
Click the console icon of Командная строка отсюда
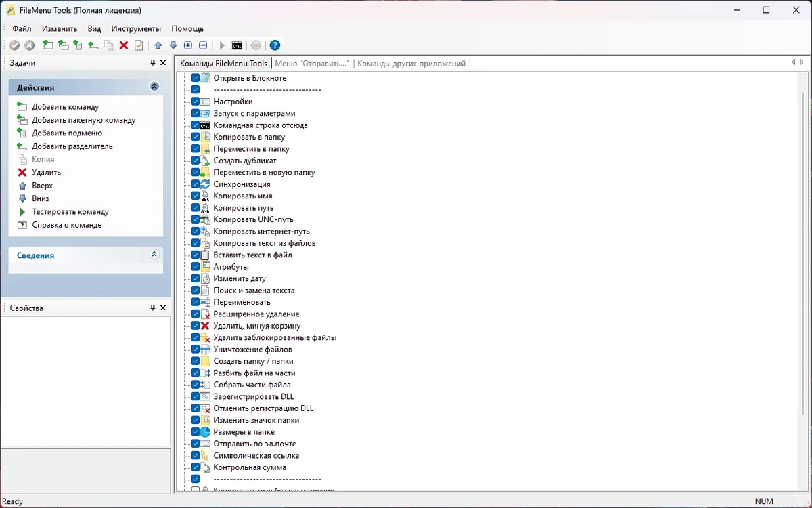coord(206,125)
